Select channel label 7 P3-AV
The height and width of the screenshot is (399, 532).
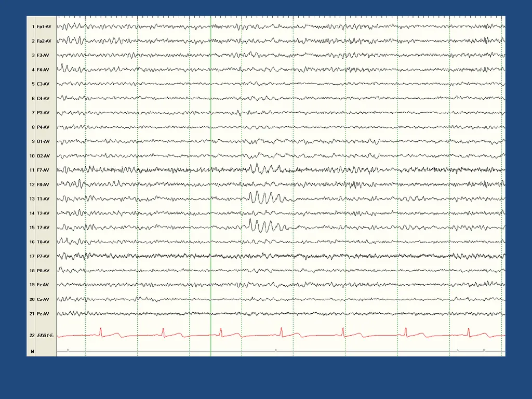41,113
